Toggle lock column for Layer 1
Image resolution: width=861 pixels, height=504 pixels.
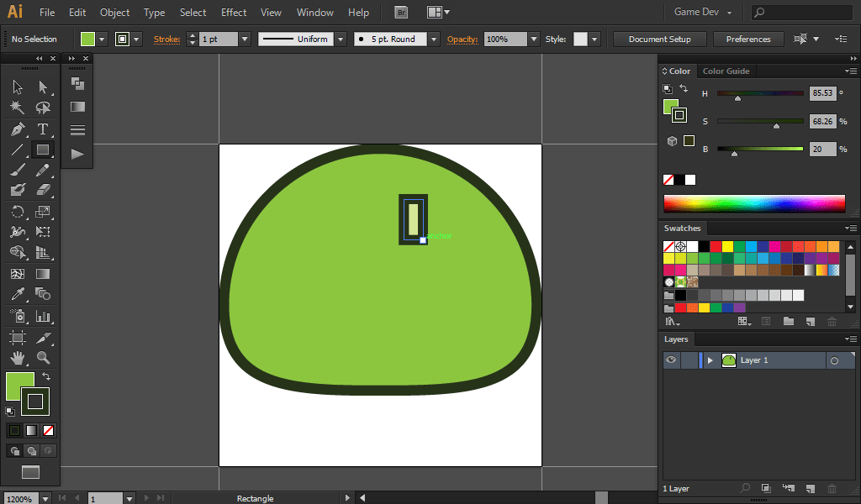pos(689,360)
